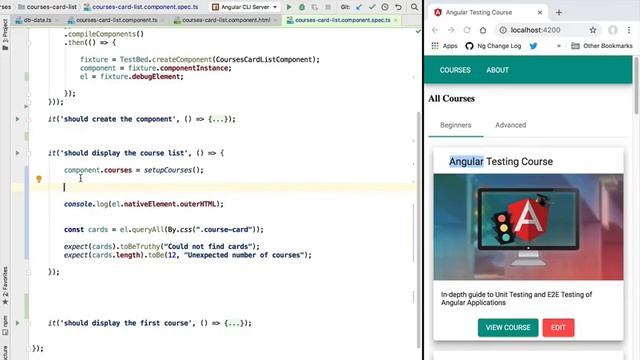This screenshot has height=360, width=640.
Task: Click the localhost:4200 address bar
Action: point(547,30)
